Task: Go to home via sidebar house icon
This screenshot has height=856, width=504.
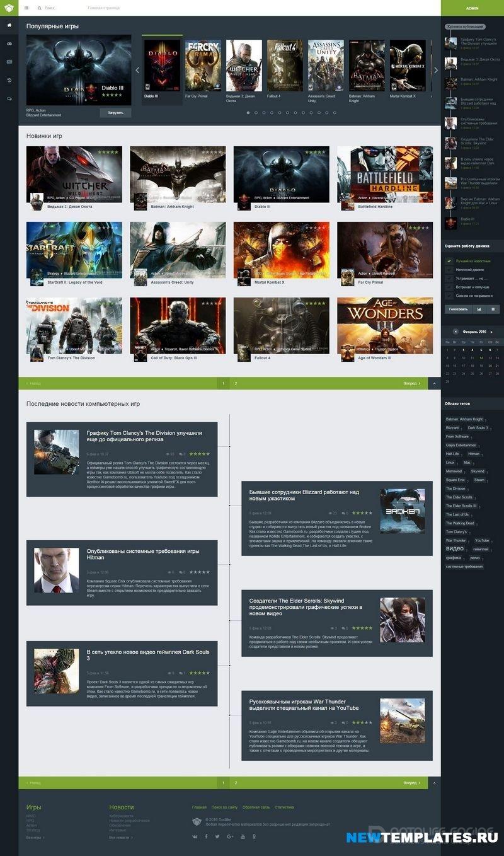Action: coord(9,25)
